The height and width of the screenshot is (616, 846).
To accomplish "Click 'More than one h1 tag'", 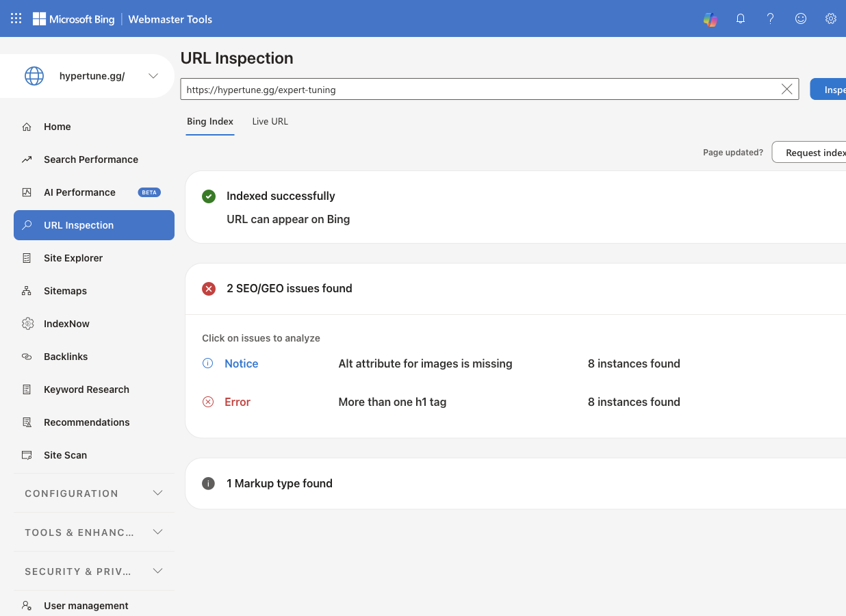I will pos(392,402).
